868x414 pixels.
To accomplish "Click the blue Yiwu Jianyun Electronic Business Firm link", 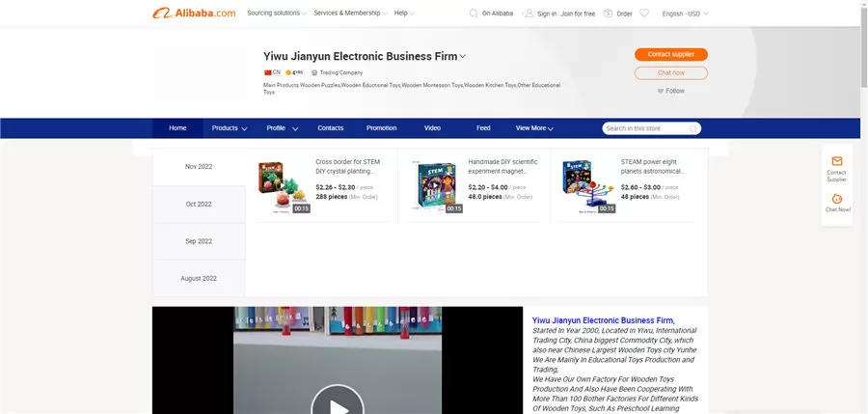I will pyautogui.click(x=604, y=320).
